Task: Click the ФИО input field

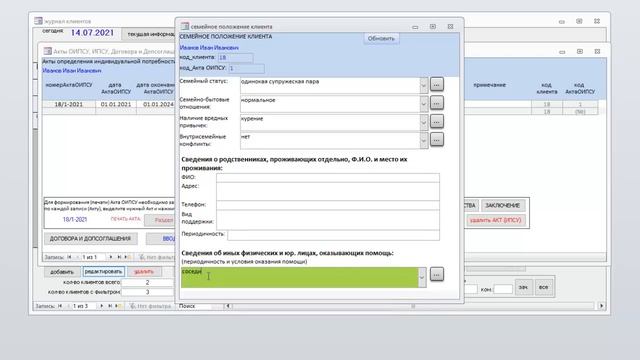Action: (328, 178)
